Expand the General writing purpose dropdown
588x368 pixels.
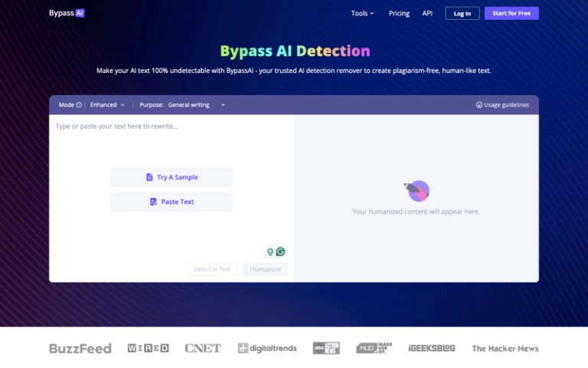tap(196, 105)
